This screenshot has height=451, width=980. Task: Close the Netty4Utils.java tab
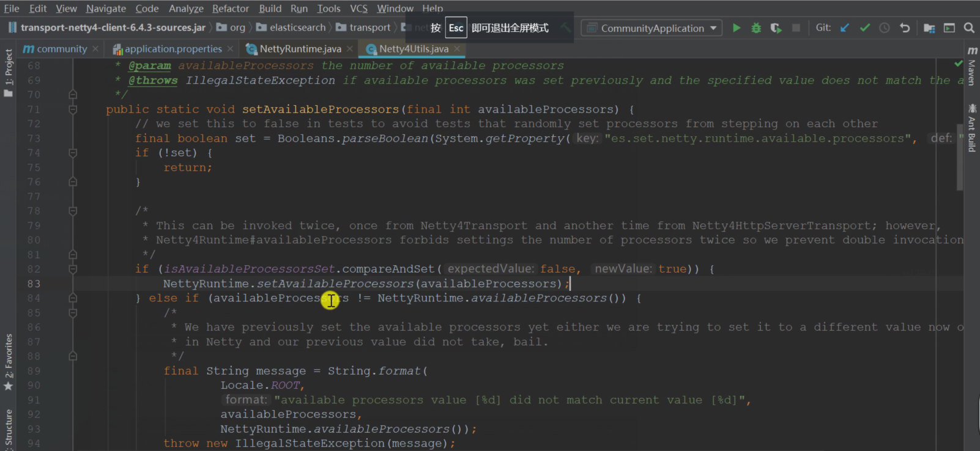tap(457, 49)
